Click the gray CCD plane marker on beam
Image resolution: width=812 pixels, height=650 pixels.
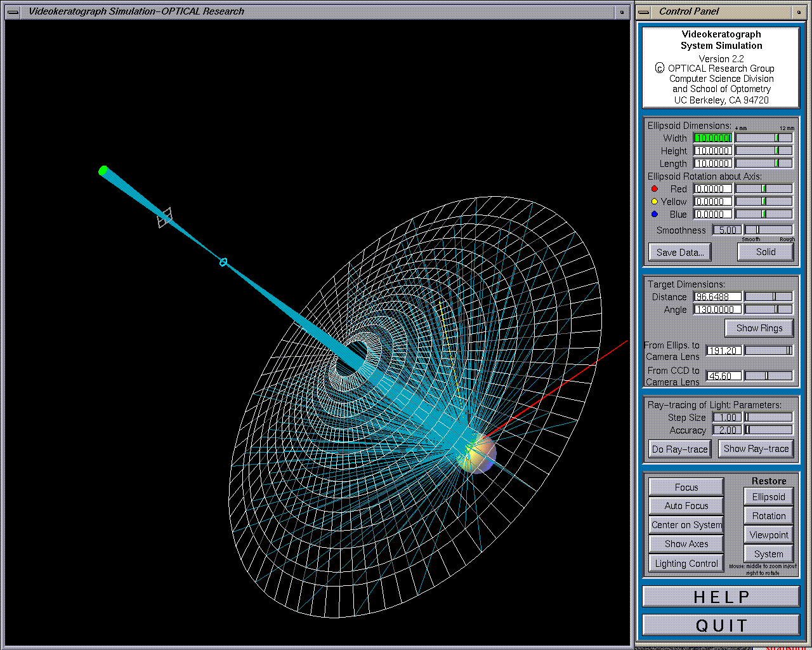[x=164, y=217]
